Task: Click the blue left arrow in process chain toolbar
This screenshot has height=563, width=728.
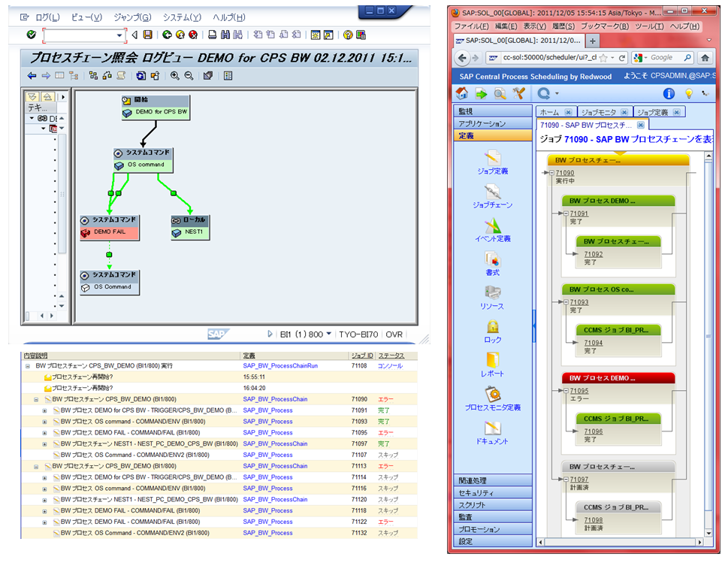Action: 32,76
